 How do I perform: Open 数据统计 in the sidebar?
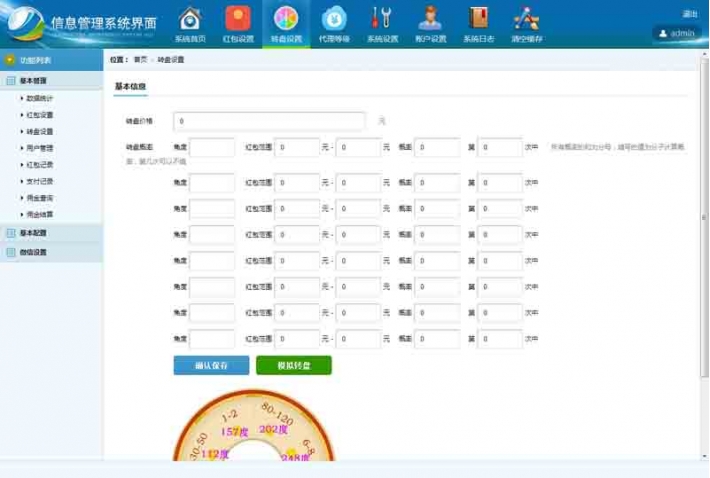(x=40, y=98)
